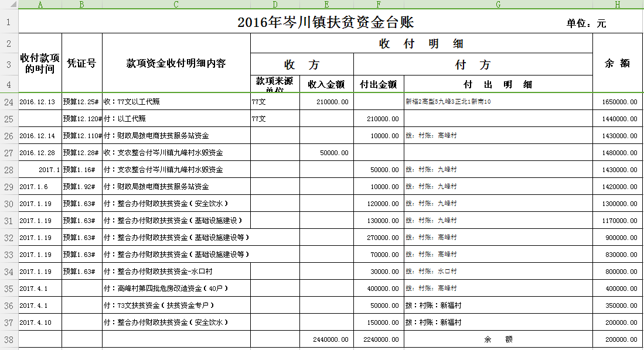This screenshot has height=350, width=644.
Task: Select column C header
Action: point(176,5)
